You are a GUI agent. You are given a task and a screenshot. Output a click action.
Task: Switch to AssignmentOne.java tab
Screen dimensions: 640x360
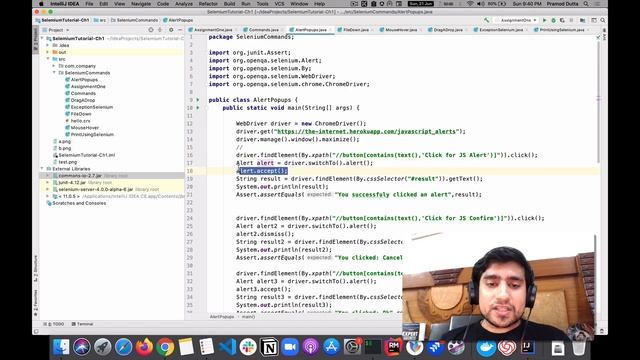click(213, 30)
